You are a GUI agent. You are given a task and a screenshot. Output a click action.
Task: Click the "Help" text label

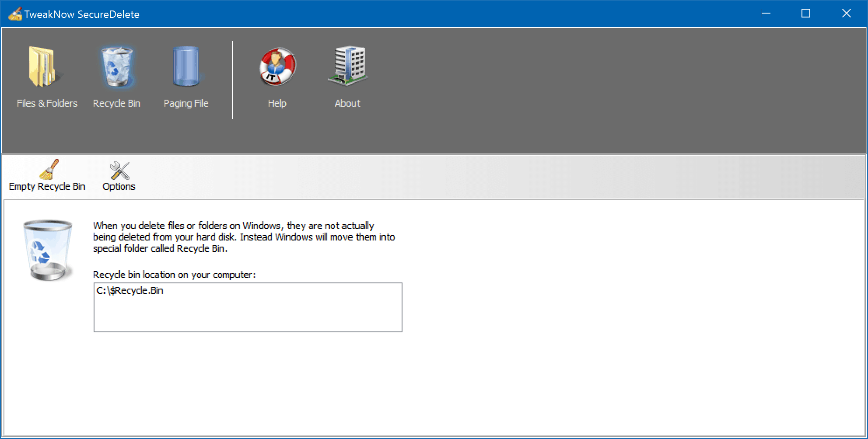coord(277,103)
